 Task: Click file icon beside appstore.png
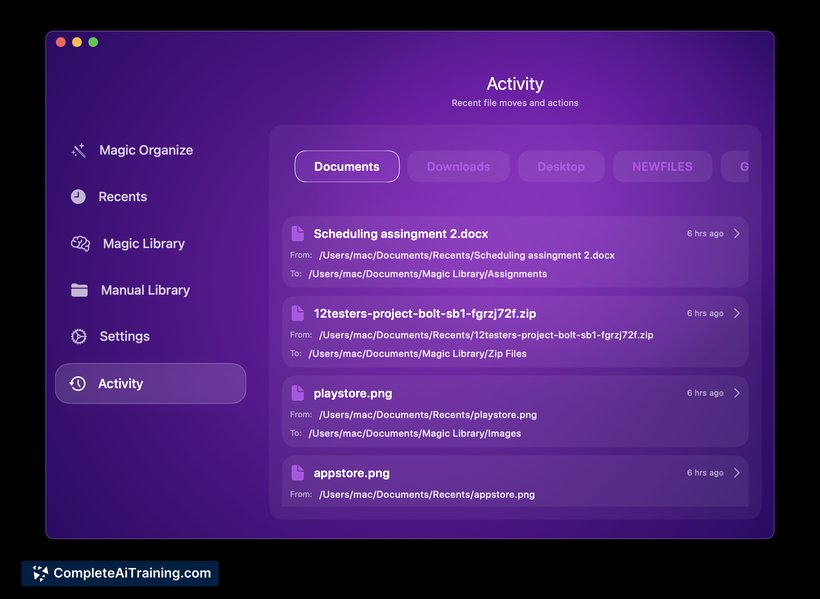pos(298,473)
